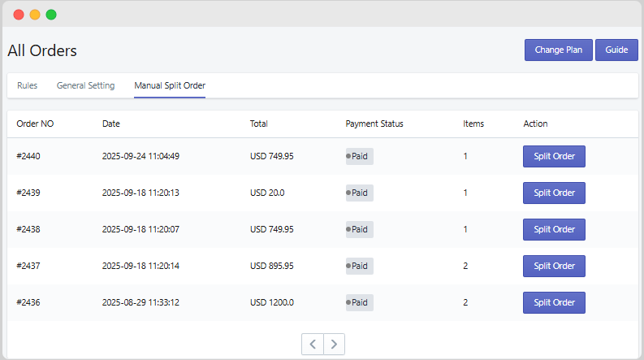Split Order for order #2438
644x360 pixels.
(554, 229)
